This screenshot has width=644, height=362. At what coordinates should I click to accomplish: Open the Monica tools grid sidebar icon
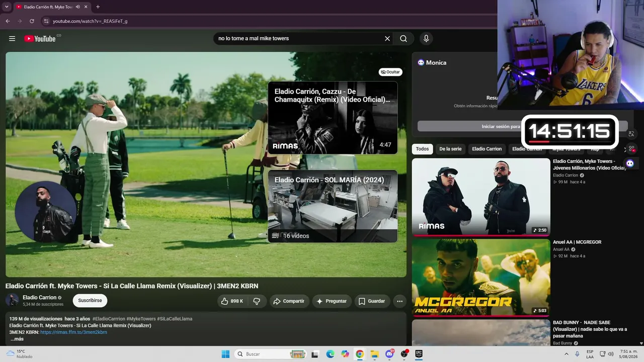click(631, 149)
